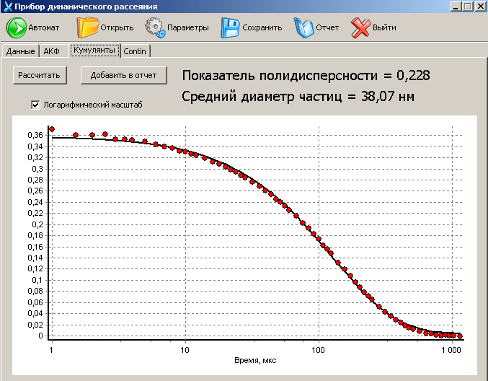
Task: Click the 100 x-axis label
Action: click(318, 350)
